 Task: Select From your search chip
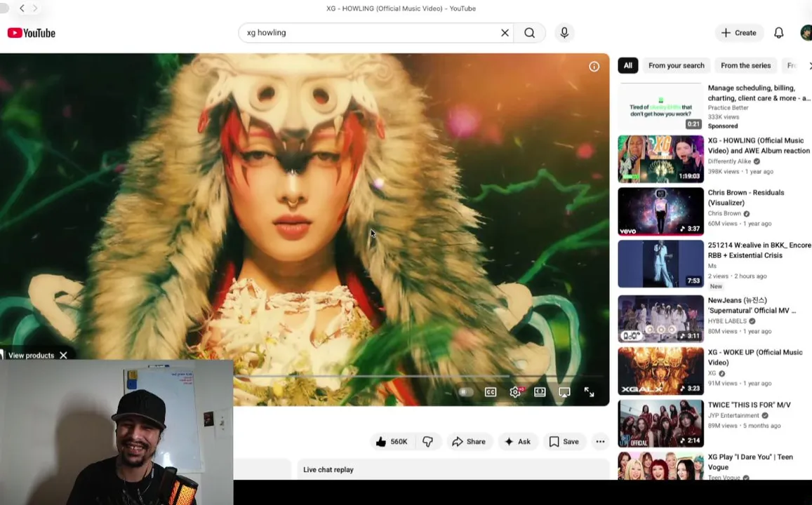click(x=677, y=66)
